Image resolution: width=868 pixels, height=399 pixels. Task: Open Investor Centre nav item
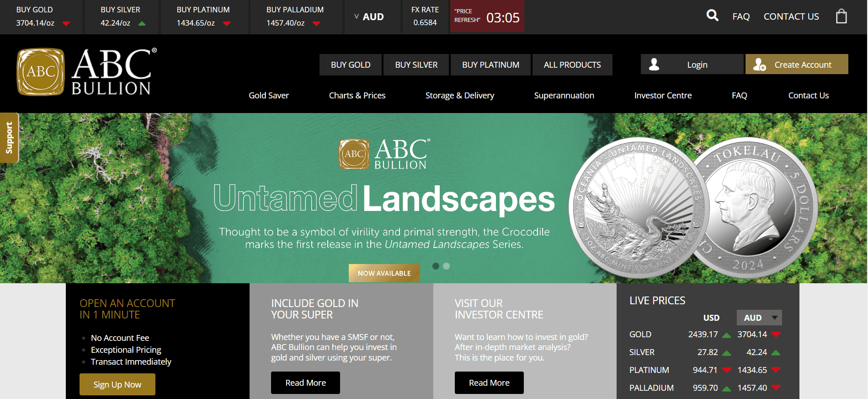tap(663, 95)
